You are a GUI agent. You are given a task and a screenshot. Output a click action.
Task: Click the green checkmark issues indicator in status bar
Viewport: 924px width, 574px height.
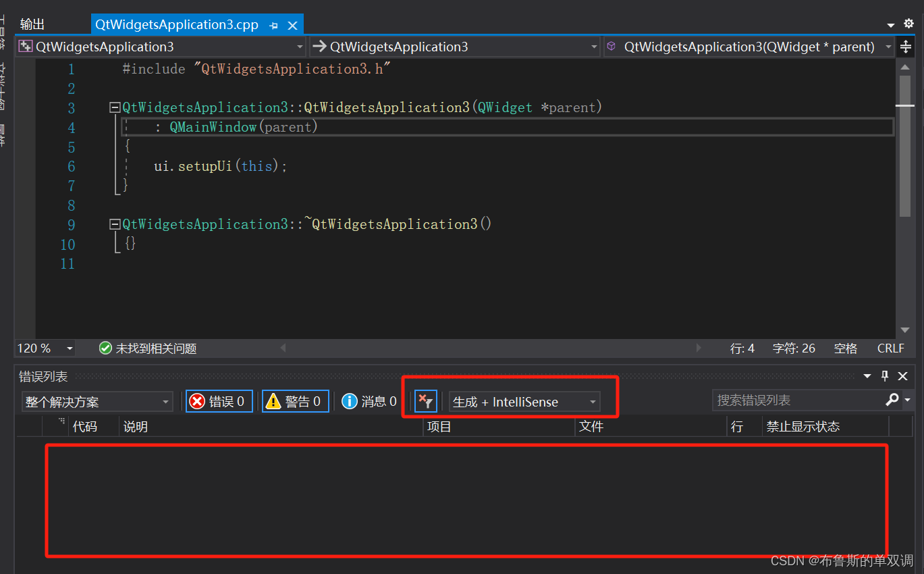coord(105,348)
